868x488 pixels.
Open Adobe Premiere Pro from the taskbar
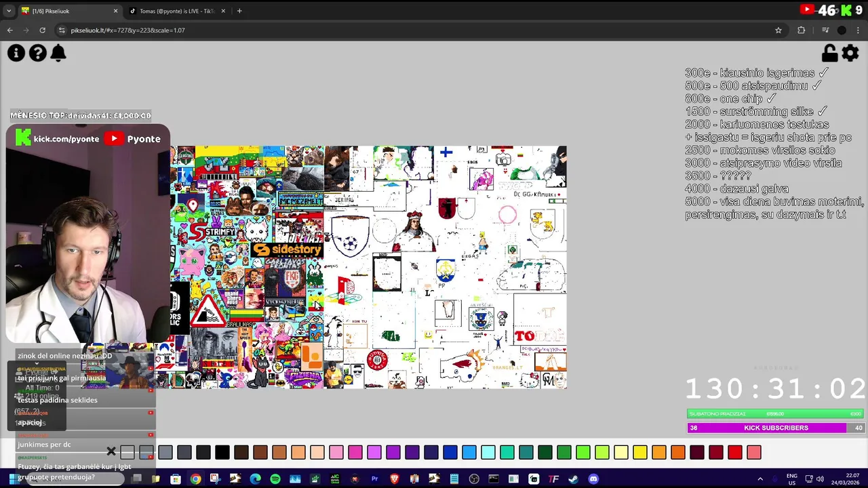pos(374,479)
